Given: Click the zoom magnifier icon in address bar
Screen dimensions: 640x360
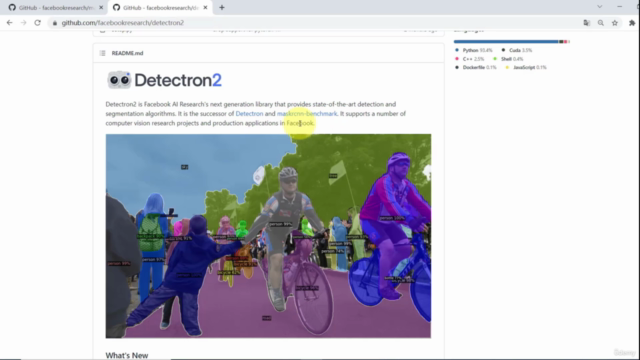Looking at the screenshot, I should 601,23.
